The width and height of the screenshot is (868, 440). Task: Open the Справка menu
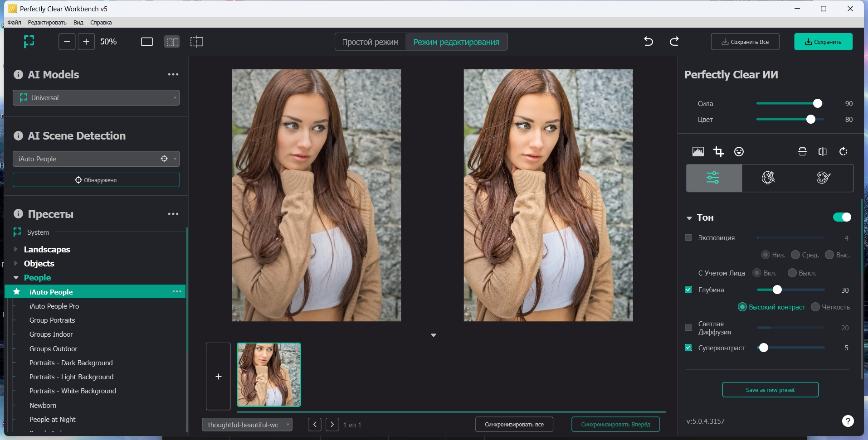point(101,22)
